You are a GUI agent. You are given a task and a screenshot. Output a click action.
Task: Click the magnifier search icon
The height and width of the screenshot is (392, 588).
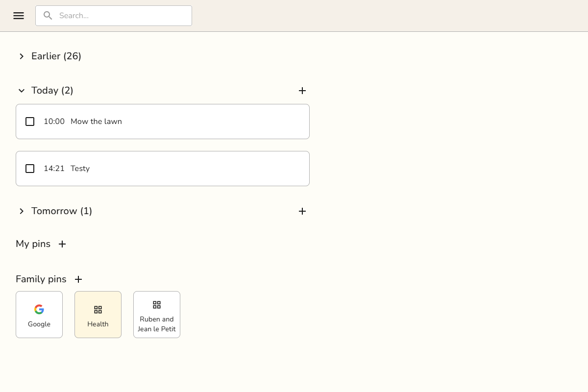pos(48,16)
